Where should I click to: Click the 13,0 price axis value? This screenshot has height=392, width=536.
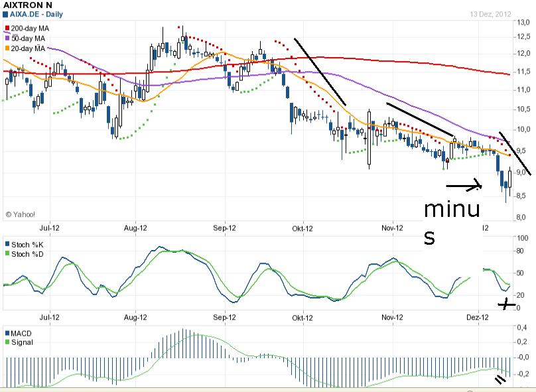(x=523, y=23)
